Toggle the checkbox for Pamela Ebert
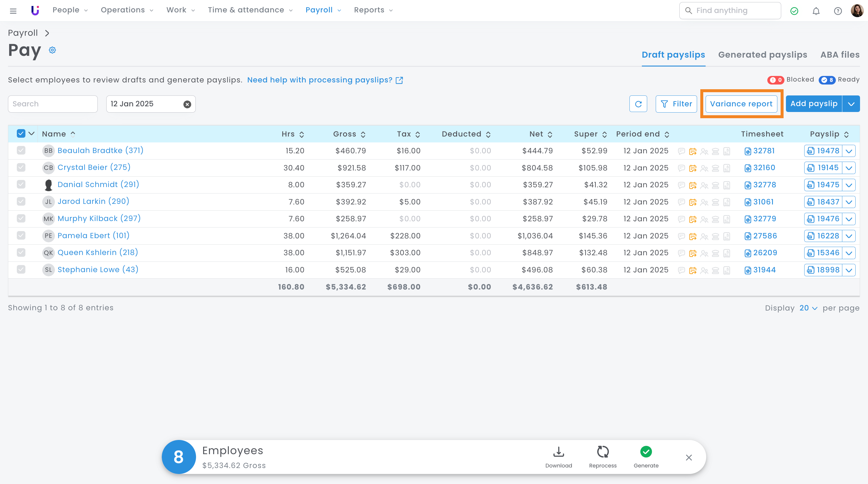 21,235
